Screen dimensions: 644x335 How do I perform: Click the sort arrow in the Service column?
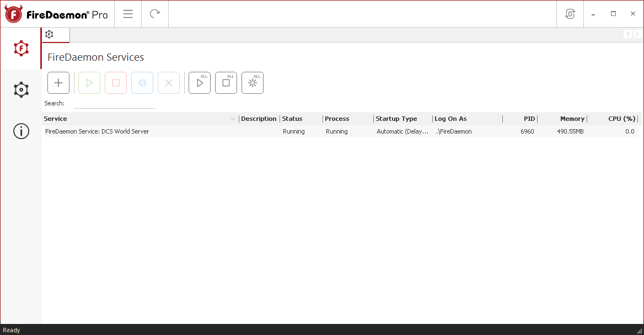pyautogui.click(x=233, y=119)
